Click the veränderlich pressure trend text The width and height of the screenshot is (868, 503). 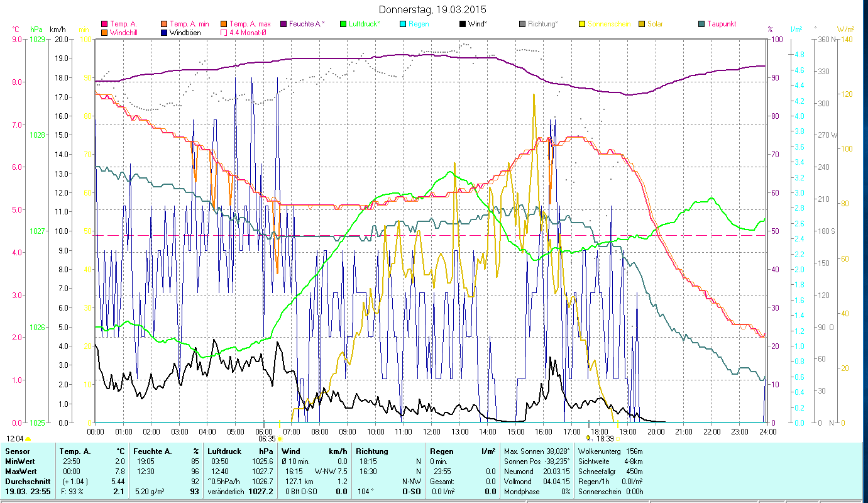coord(225,491)
